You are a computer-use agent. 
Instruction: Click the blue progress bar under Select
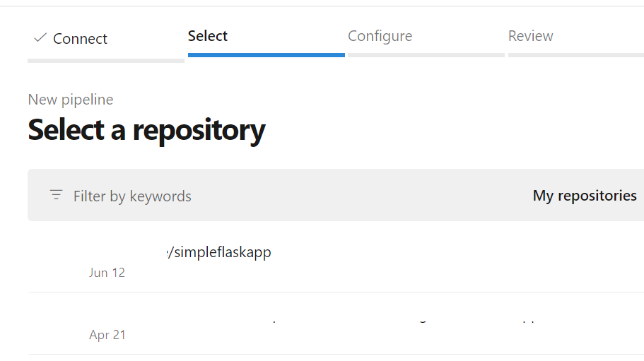tap(266, 54)
